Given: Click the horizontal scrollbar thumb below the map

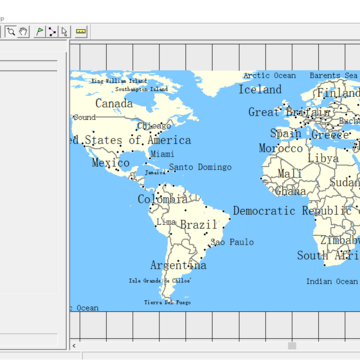Looking at the screenshot, I should 292,346.
